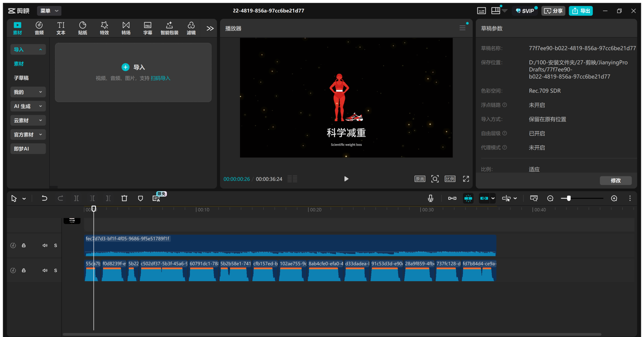Open the Effects (特效) panel

coord(104,28)
